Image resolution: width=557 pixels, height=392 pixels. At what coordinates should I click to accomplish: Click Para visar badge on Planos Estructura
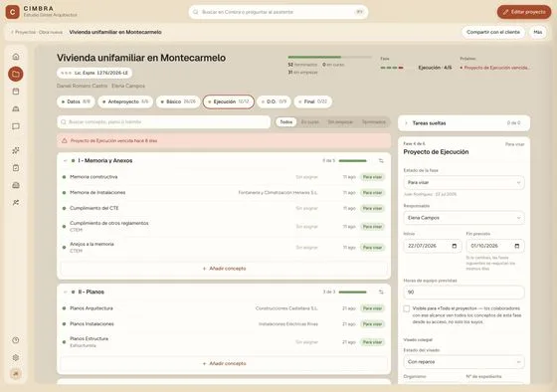[372, 342]
